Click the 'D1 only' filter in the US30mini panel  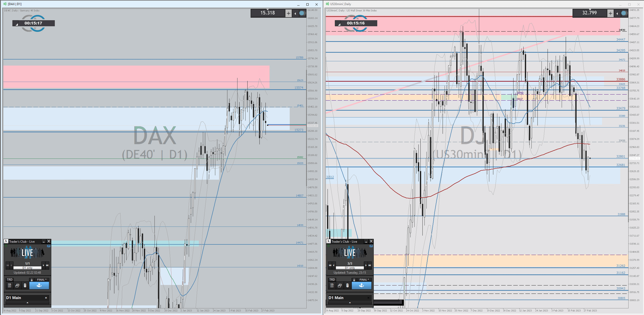(x=350, y=268)
